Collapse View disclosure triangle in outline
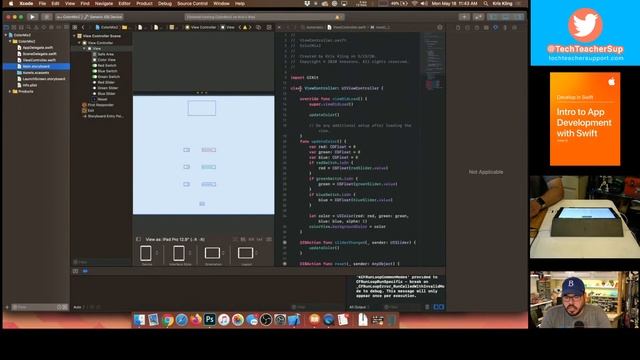 pyautogui.click(x=84, y=48)
